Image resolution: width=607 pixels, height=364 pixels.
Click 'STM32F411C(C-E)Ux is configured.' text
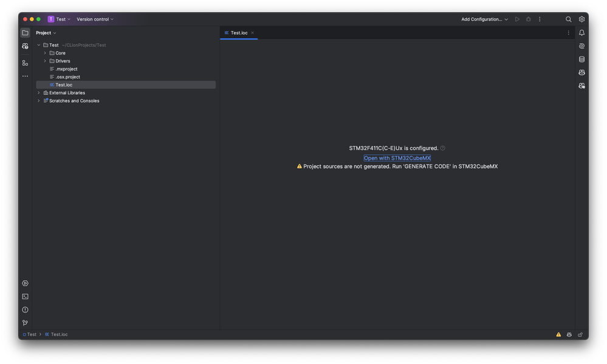(x=393, y=148)
